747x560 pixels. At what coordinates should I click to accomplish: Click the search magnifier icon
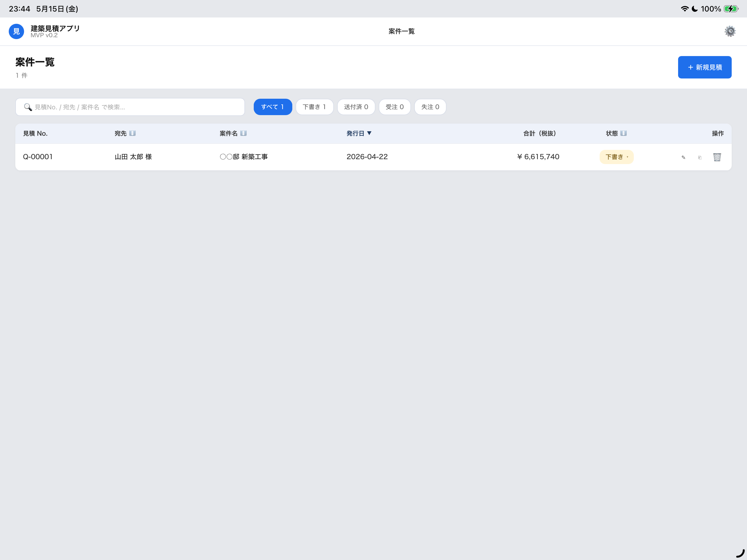28,107
